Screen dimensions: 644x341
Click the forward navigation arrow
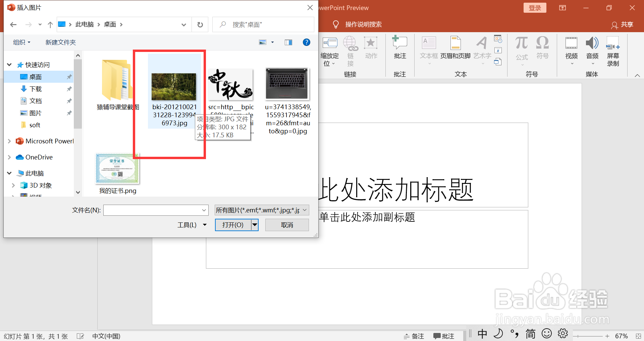coord(29,24)
